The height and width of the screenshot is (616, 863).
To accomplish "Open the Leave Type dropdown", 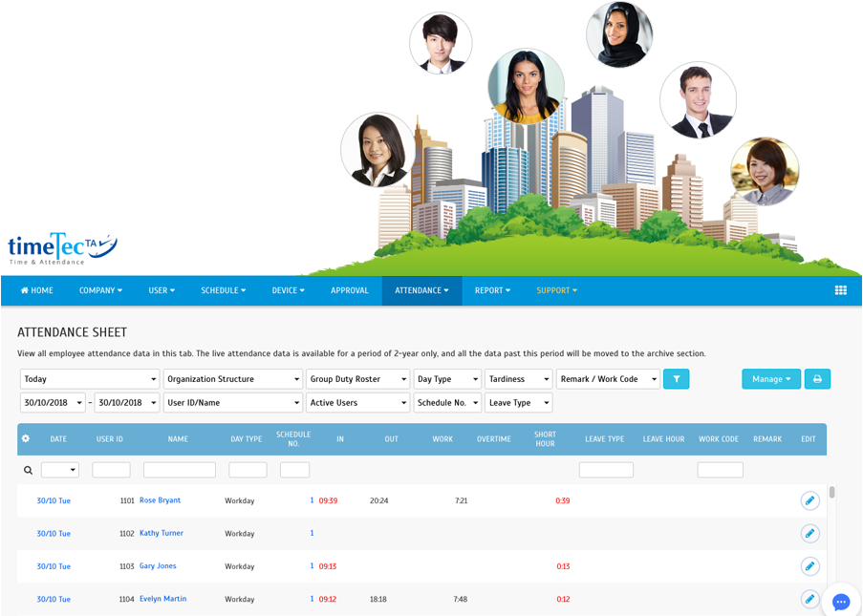I will 518,403.
